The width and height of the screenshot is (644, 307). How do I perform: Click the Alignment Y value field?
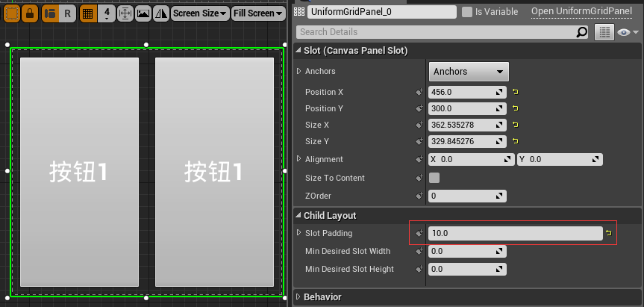(560, 159)
